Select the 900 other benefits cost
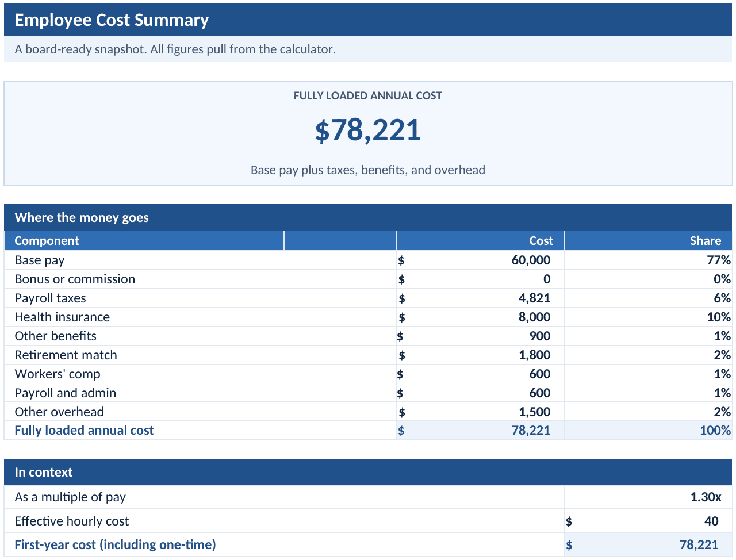This screenshot has width=736, height=560. pyautogui.click(x=480, y=336)
